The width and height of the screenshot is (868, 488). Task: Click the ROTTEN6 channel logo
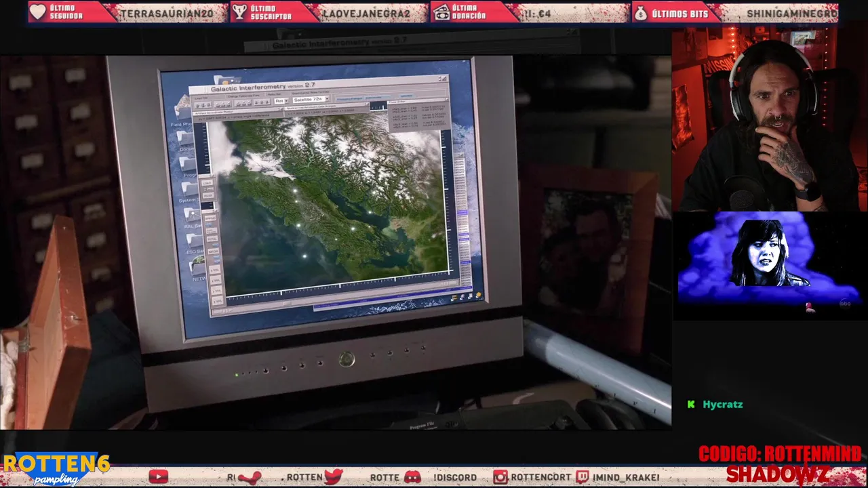click(56, 469)
